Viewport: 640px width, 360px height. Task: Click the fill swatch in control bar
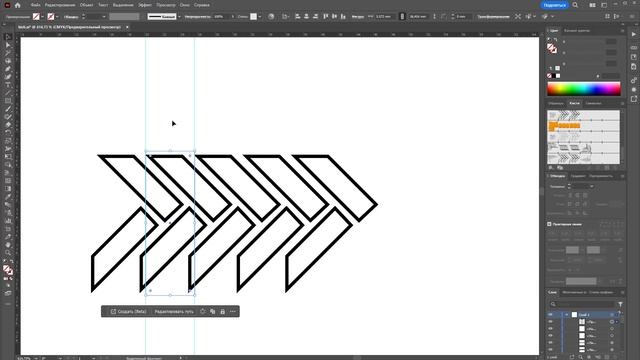click(x=36, y=17)
